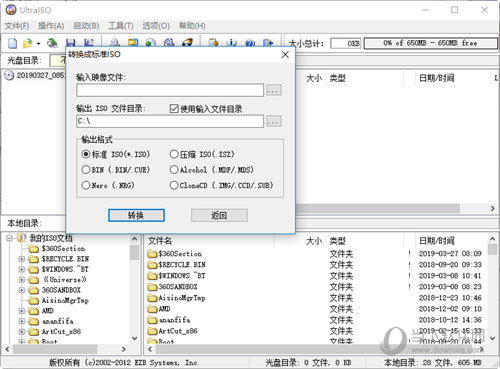Select the Alcohol (.MDF/.MDS) output format
The image size is (500, 369).
click(x=174, y=169)
